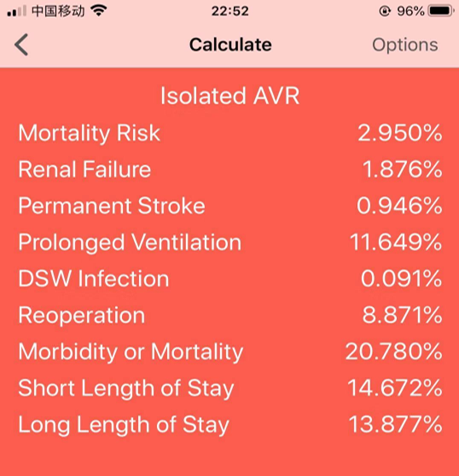
Task: Select the Isolated AVR heading
Action: click(x=230, y=96)
